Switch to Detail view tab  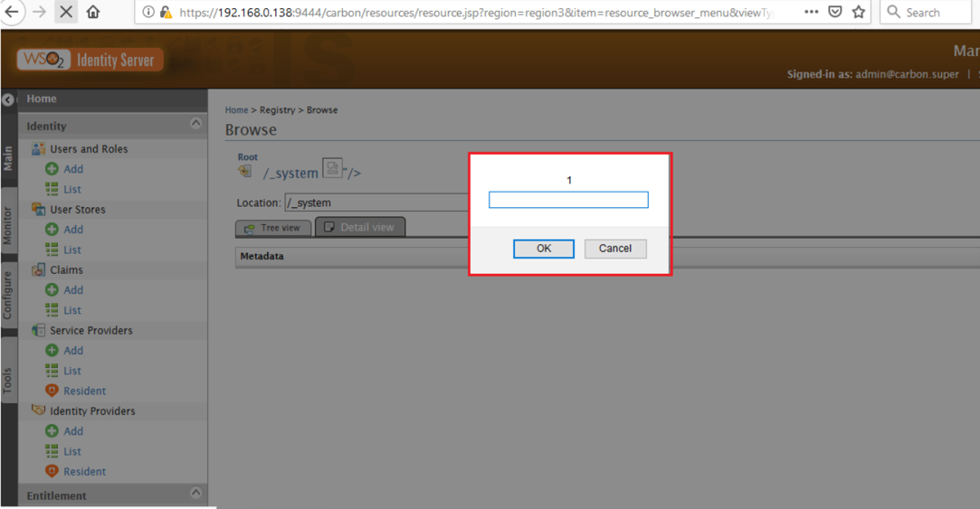click(360, 227)
